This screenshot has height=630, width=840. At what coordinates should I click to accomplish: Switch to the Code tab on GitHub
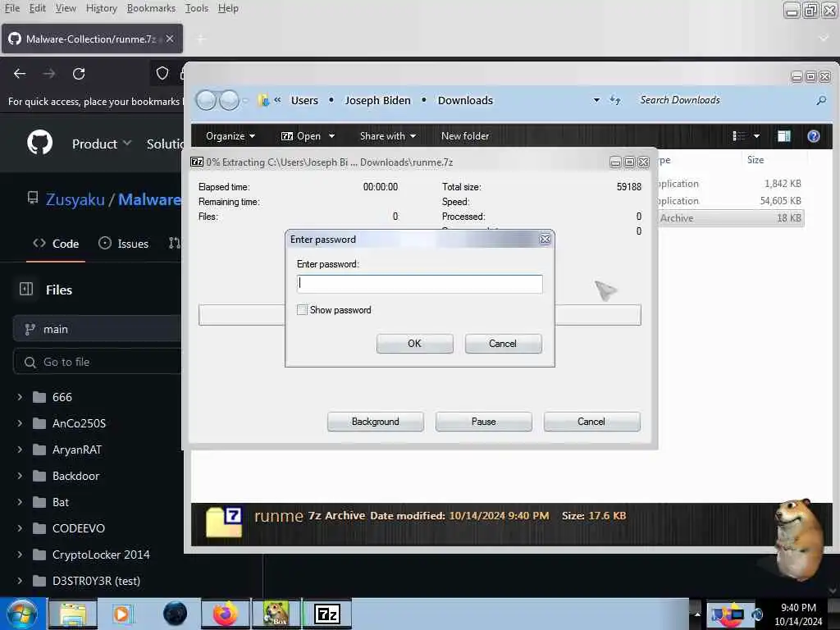tap(56, 244)
